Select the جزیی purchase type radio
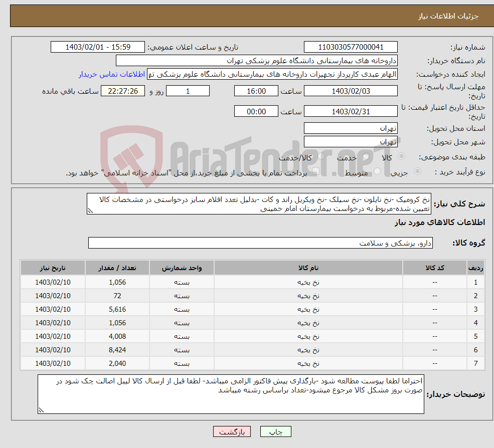The width and height of the screenshot is (494, 448). point(417,171)
